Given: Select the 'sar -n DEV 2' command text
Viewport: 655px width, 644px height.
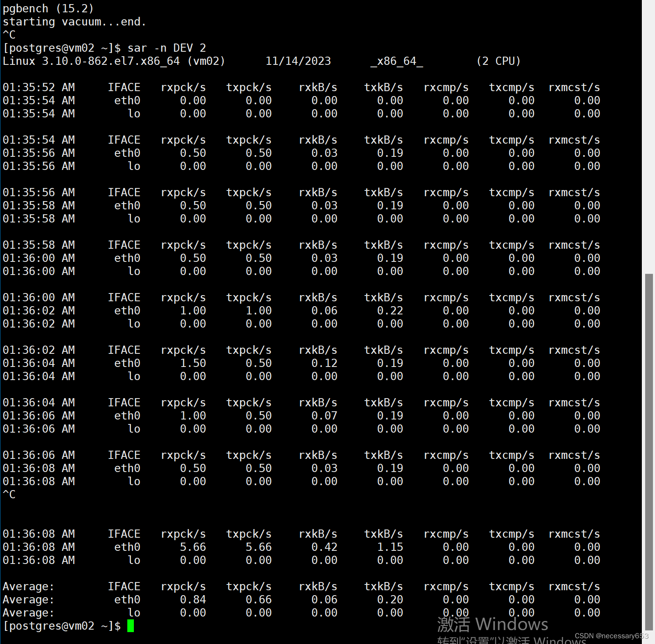Looking at the screenshot, I should [167, 48].
